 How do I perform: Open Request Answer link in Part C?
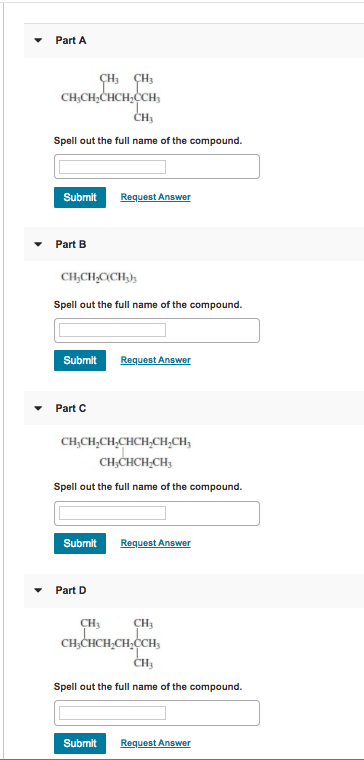pos(156,543)
